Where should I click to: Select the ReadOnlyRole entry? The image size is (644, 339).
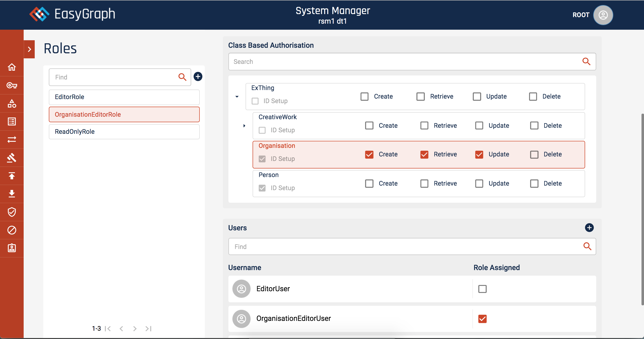pyautogui.click(x=124, y=132)
